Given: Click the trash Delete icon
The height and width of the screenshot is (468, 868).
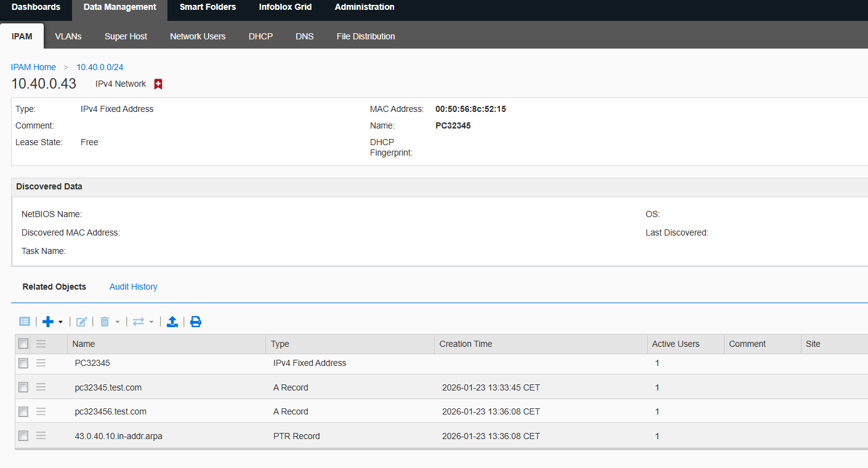Looking at the screenshot, I should coord(105,322).
